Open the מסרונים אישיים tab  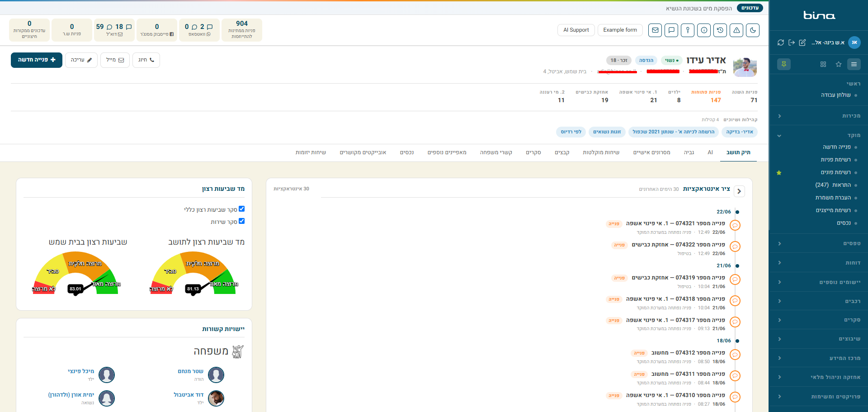pyautogui.click(x=651, y=152)
